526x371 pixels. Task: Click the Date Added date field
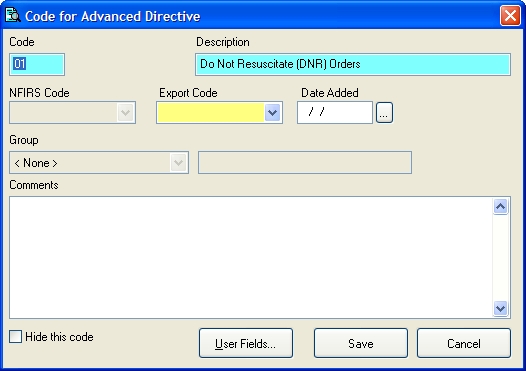335,112
